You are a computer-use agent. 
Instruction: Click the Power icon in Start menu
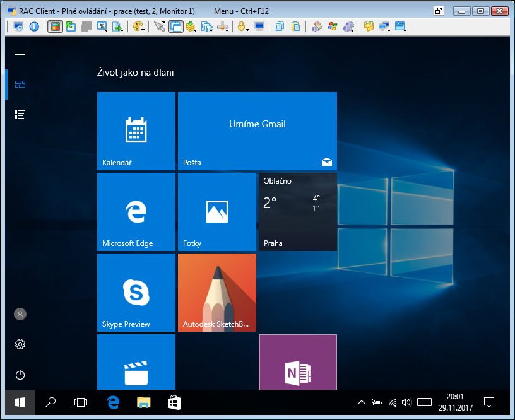pos(20,375)
